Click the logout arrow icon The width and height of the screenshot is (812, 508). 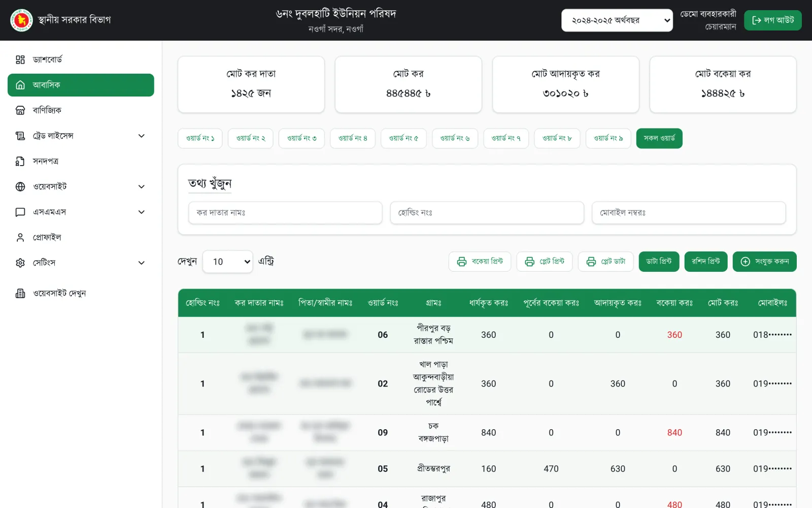[757, 20]
